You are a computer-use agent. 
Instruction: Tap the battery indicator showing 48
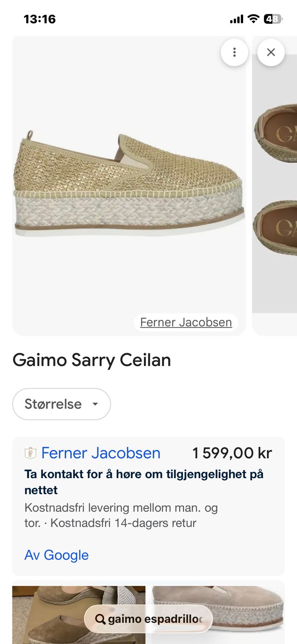[272, 19]
